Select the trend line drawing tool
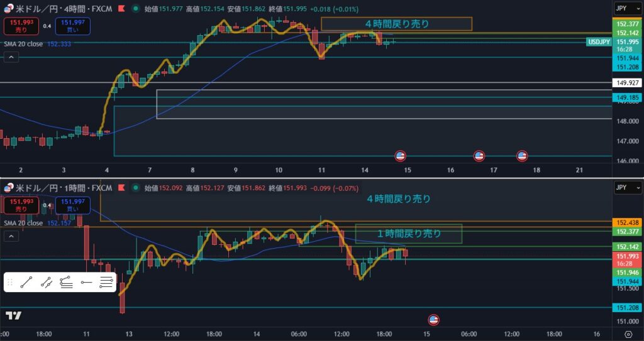 (26, 283)
